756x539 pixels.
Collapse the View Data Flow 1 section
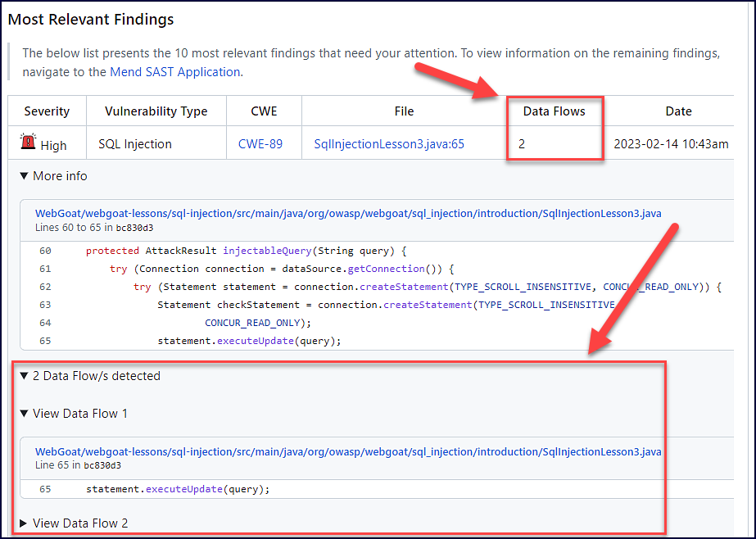(x=74, y=414)
